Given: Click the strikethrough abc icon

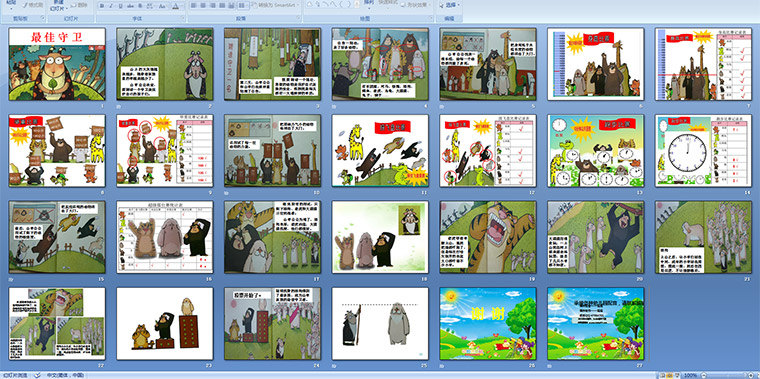Looking at the screenshot, I should pyautogui.click(x=130, y=6).
